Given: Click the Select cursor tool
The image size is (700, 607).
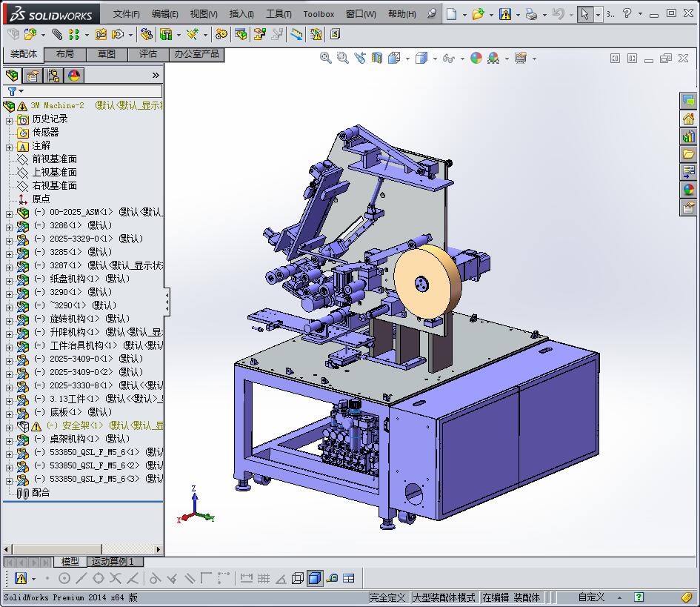Looking at the screenshot, I should coord(584,14).
